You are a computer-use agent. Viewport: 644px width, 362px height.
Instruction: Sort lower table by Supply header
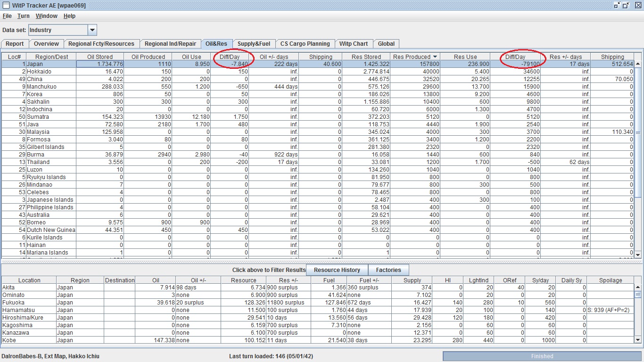pos(413,280)
